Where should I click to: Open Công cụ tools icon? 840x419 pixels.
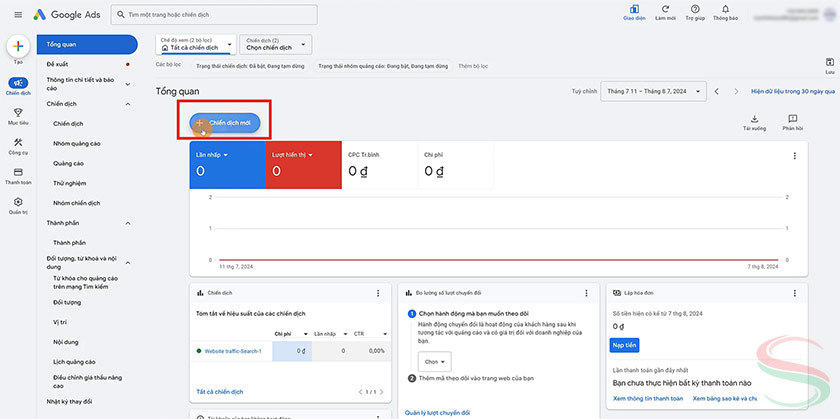point(18,142)
